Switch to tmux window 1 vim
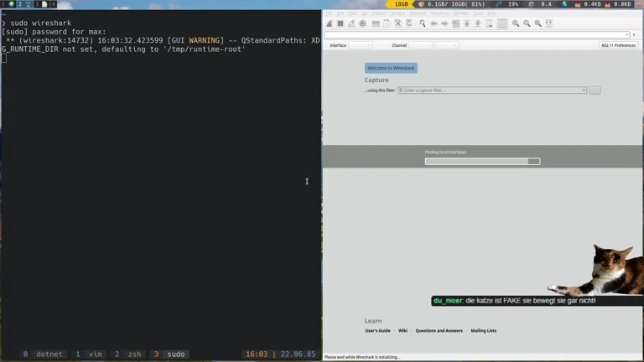This screenshot has width=644, height=362. tap(89, 354)
